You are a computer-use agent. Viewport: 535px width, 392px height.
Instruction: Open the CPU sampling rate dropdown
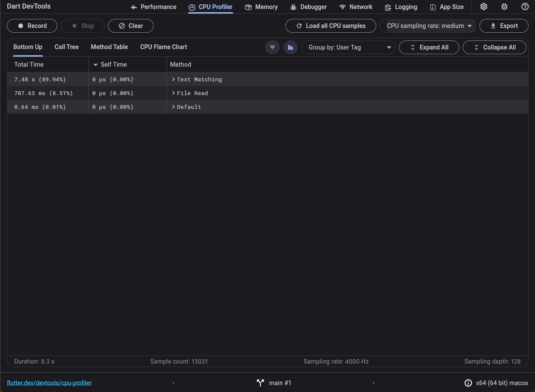click(x=428, y=26)
